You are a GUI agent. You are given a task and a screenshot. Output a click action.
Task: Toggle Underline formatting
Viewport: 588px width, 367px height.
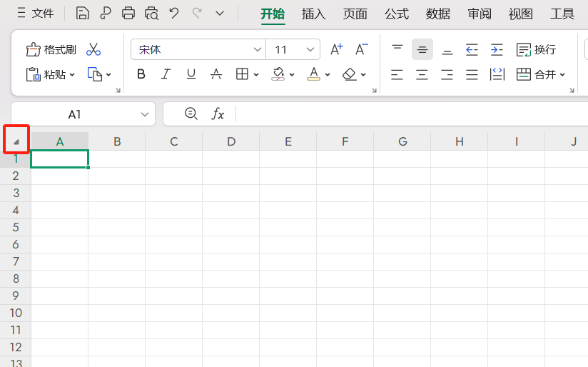point(191,74)
